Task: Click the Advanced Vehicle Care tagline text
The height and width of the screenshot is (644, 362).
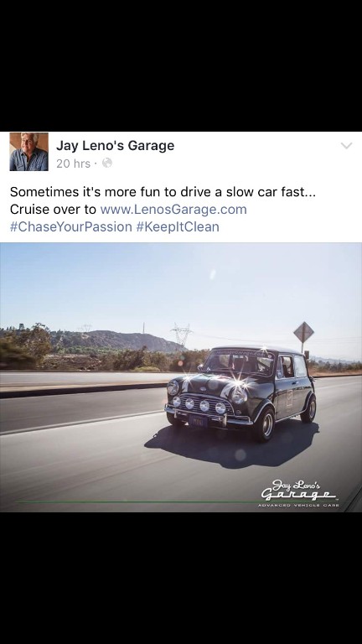Action: click(298, 505)
